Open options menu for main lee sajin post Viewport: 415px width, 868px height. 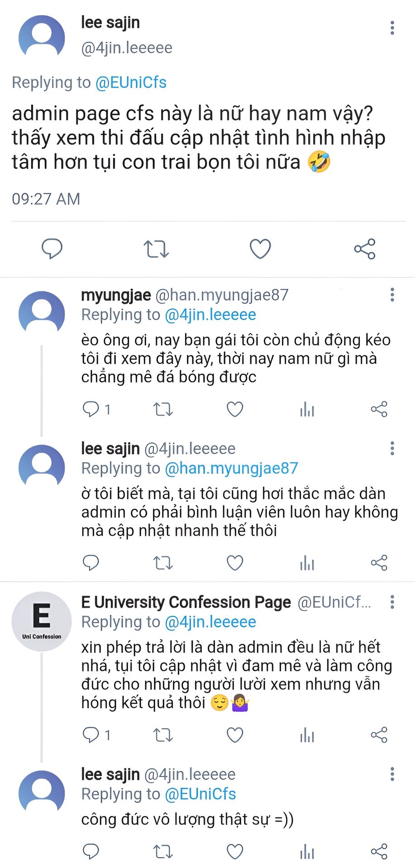click(x=392, y=28)
